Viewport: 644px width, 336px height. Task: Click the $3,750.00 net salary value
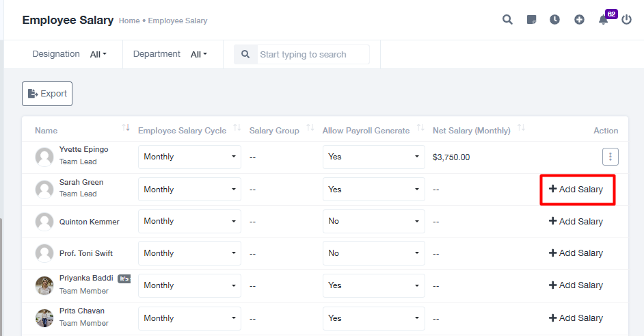451,157
